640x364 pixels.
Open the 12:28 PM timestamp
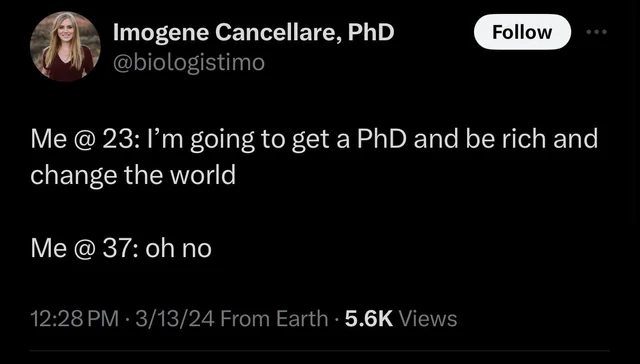(x=75, y=319)
